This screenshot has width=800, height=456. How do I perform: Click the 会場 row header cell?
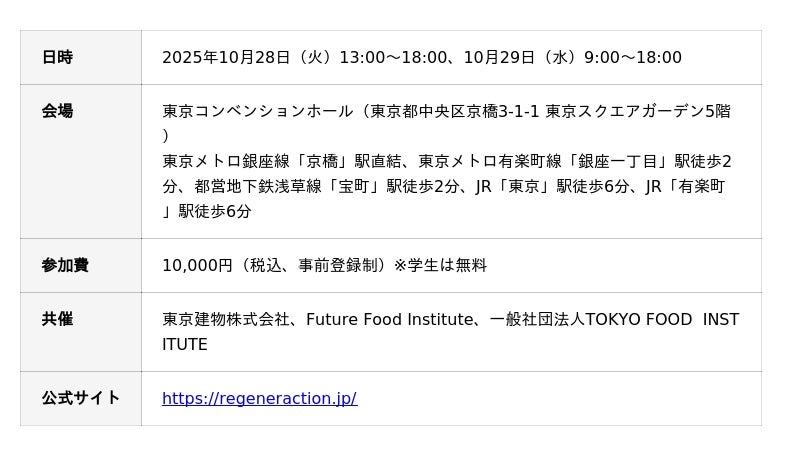tap(57, 111)
